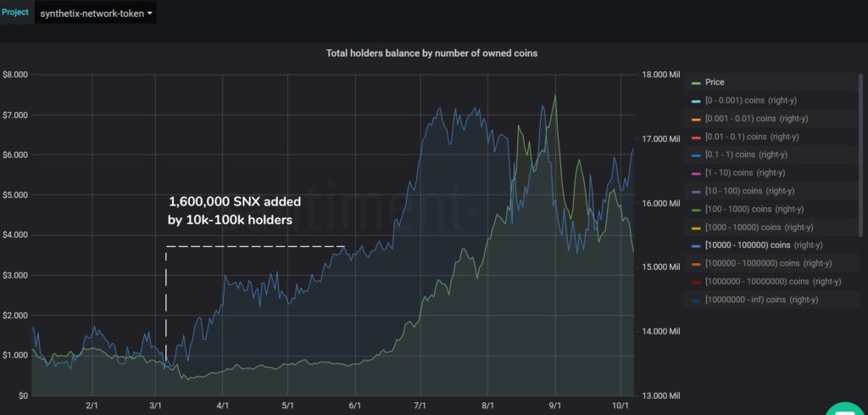
Task: Click the teal chat bubble icon
Action: tap(847, 408)
